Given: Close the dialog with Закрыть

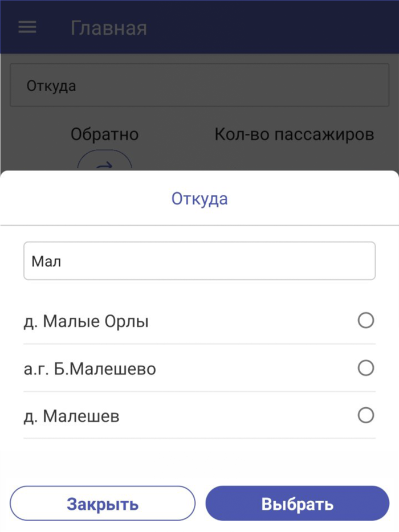Looking at the screenshot, I should pos(103,504).
